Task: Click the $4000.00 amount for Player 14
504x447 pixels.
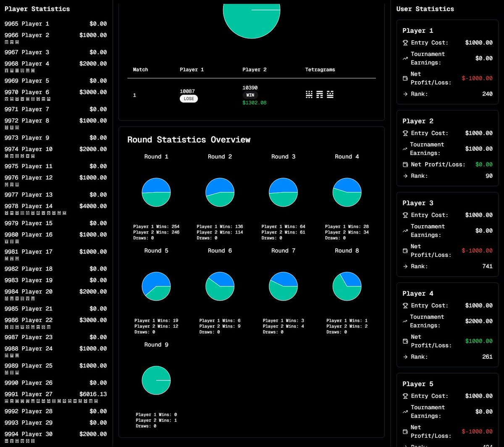Action: point(93,206)
